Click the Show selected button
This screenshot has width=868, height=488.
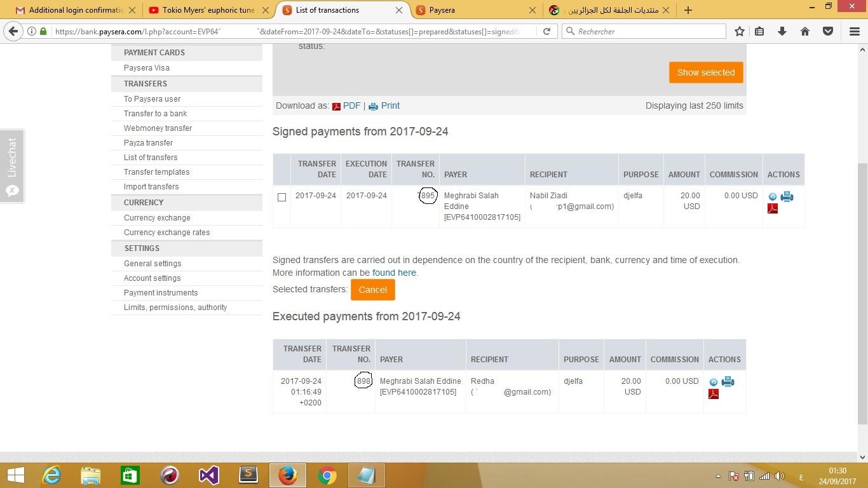point(706,72)
